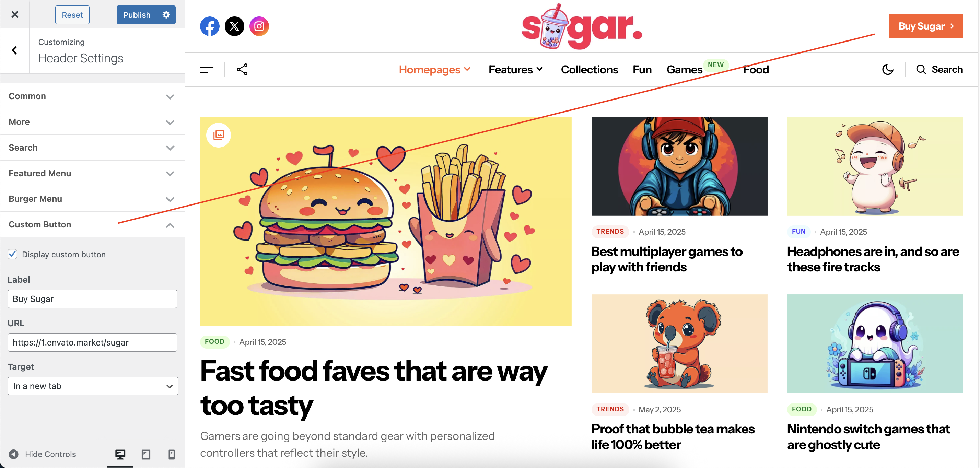Open the Target dropdown
The width and height of the screenshot is (980, 468).
click(x=92, y=386)
